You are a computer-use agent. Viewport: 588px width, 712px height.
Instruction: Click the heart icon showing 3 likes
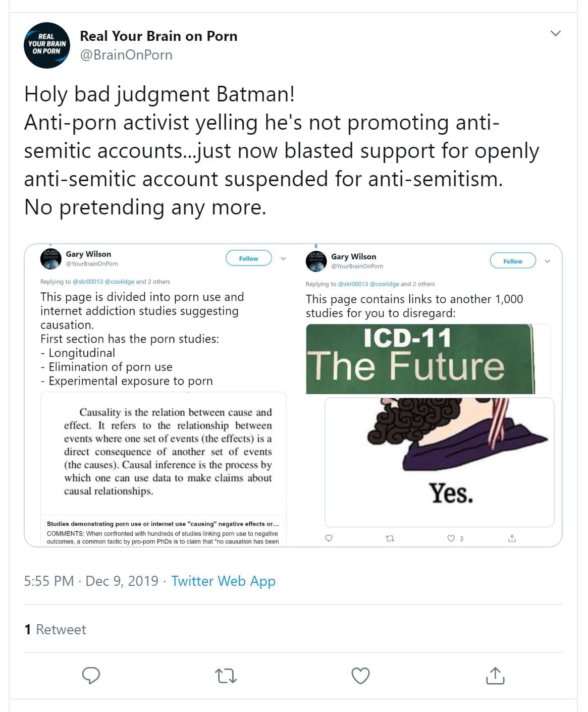click(x=451, y=538)
